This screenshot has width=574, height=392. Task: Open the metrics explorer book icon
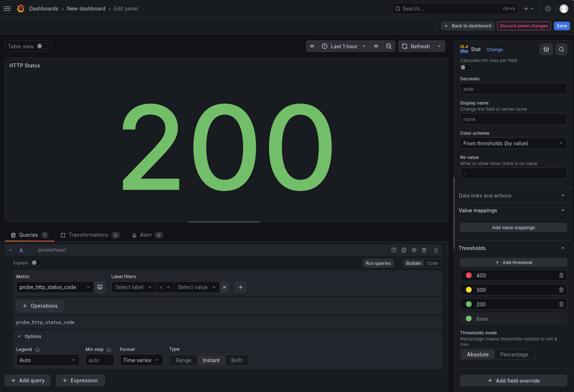click(100, 287)
